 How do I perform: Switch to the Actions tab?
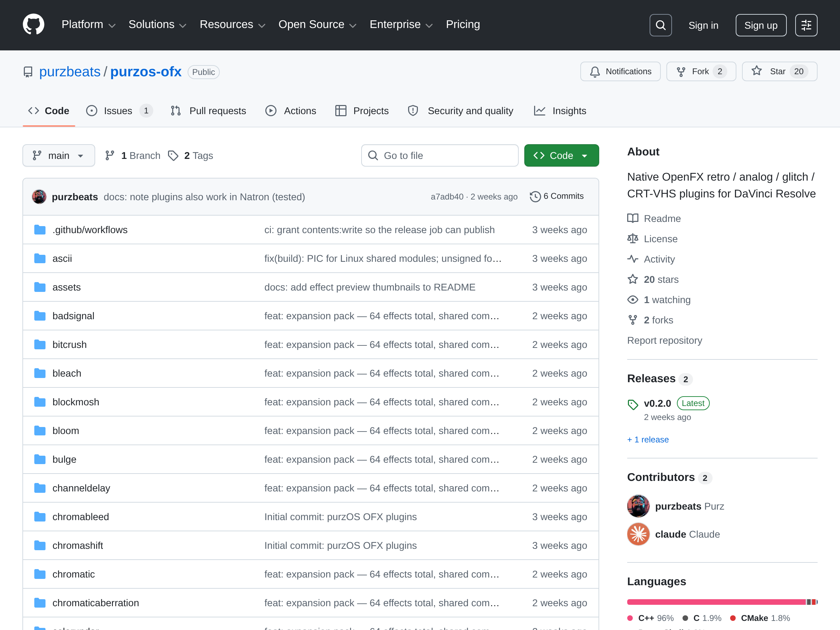[x=290, y=111]
